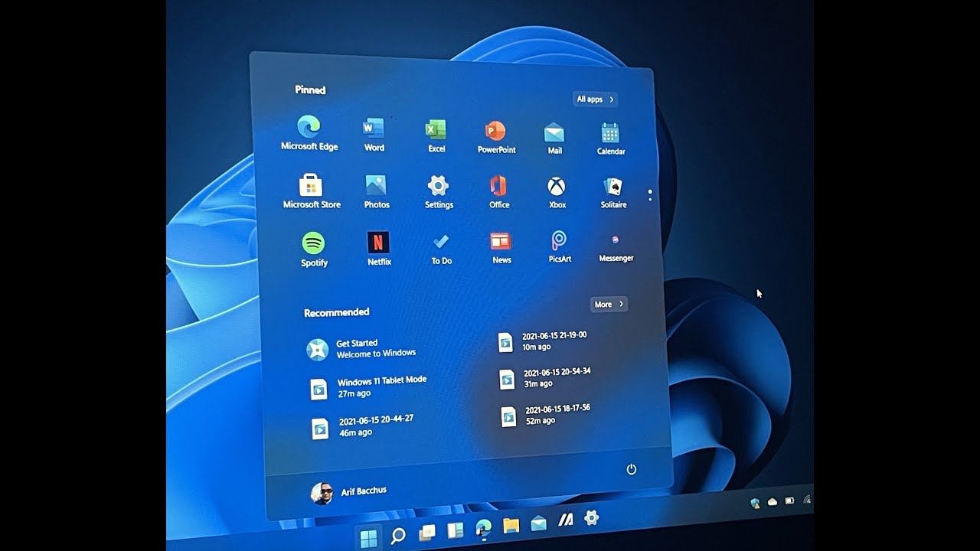Launch Spotify from pinned apps
Screen dimensions: 980x551
313,250
